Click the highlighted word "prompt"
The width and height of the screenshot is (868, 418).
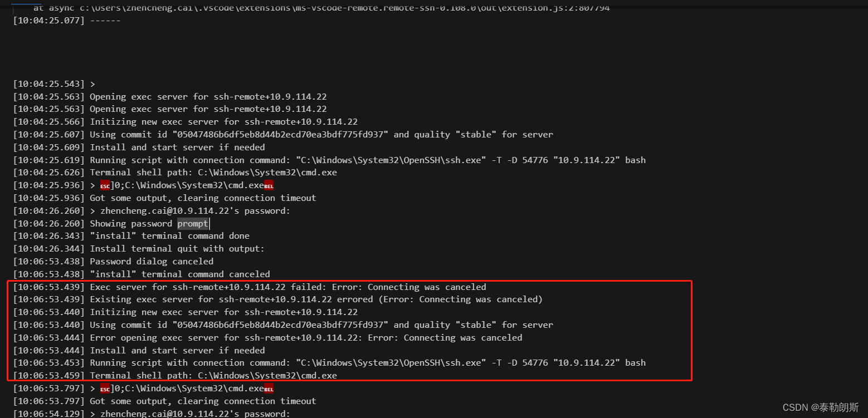193,224
